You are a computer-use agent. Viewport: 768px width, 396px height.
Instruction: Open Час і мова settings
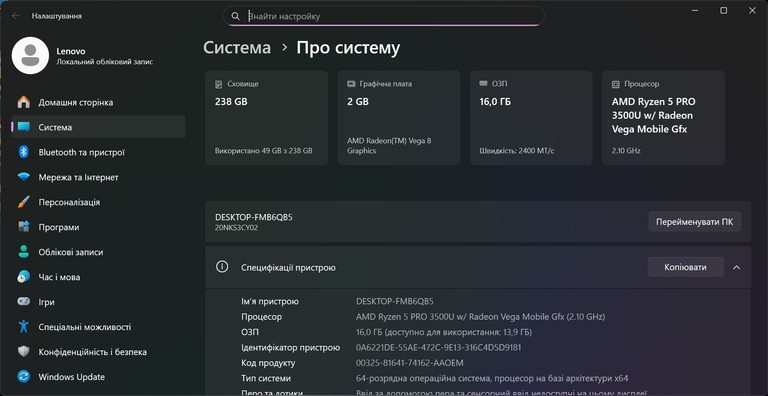(98, 277)
